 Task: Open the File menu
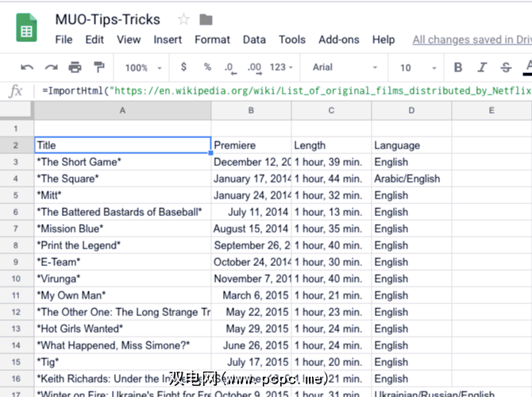64,40
